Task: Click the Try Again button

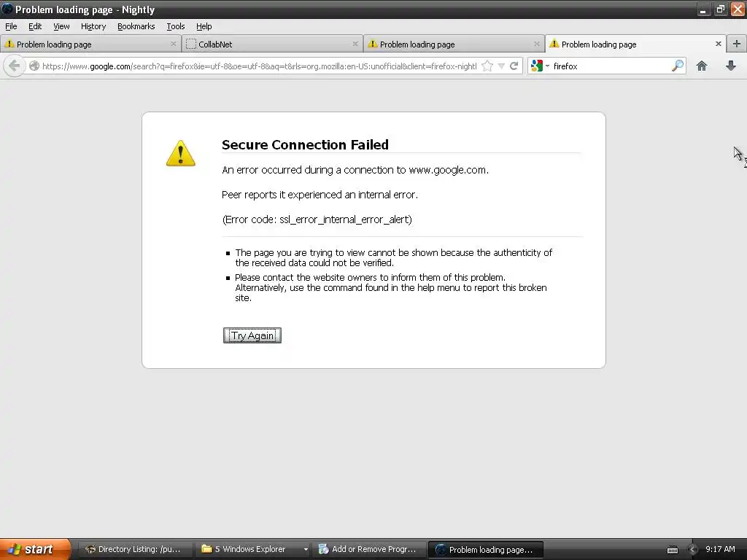Action: (x=252, y=335)
